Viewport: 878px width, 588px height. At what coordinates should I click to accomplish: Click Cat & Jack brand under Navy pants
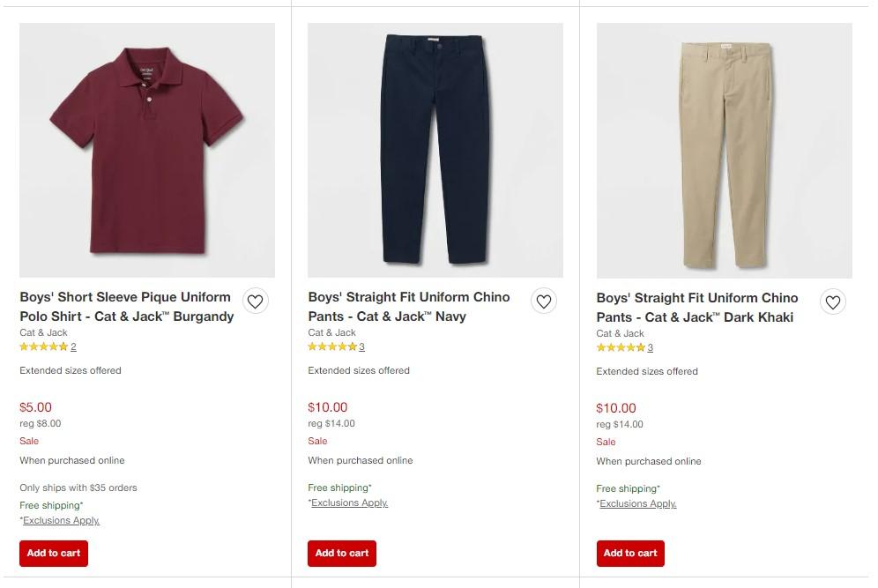pyautogui.click(x=331, y=332)
